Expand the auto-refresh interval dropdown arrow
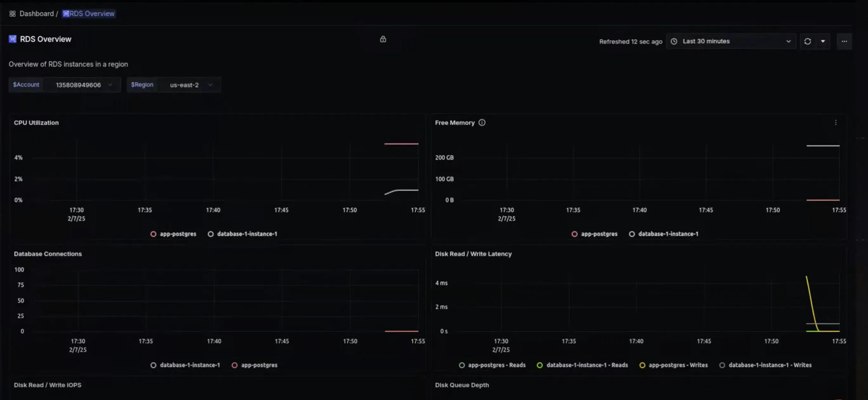The image size is (868, 400). 823,42
